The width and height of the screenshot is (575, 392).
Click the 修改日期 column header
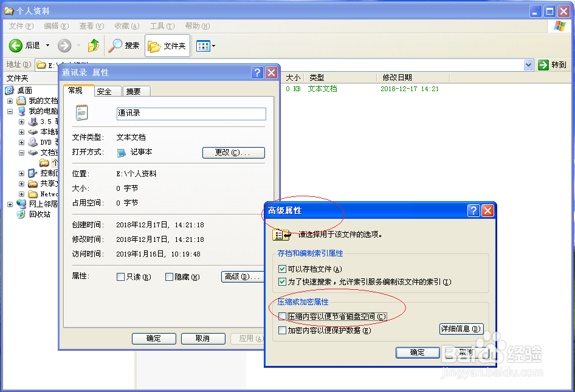pyautogui.click(x=413, y=77)
